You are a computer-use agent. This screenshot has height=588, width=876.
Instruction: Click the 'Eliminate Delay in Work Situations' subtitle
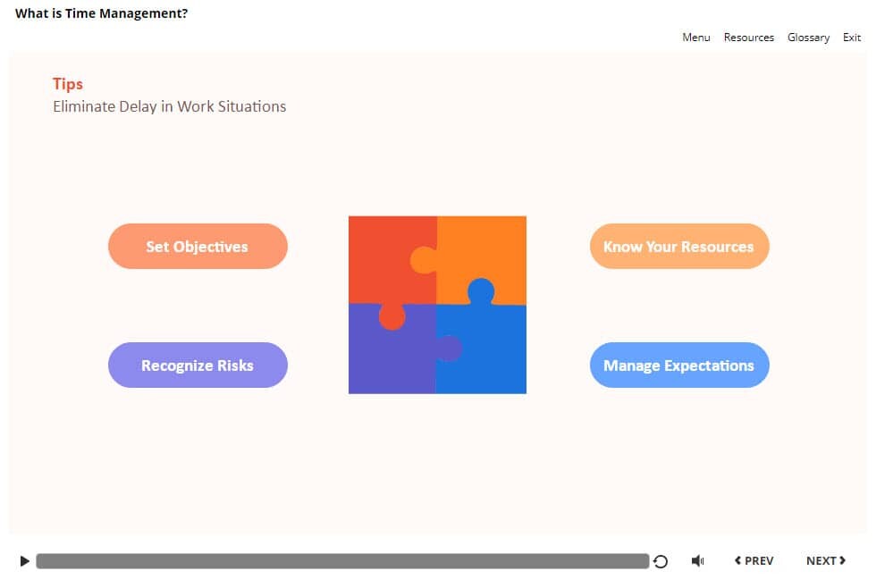169,106
